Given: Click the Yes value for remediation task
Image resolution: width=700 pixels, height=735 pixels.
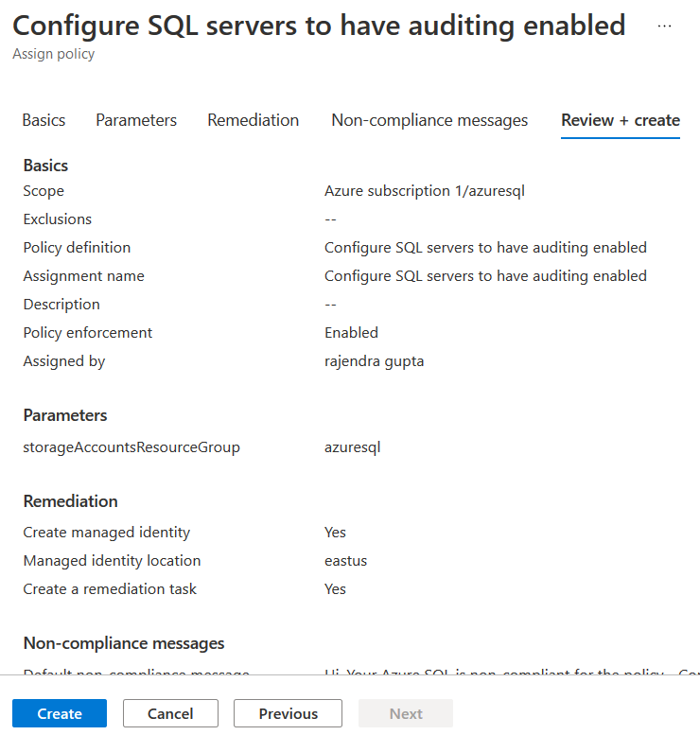Looking at the screenshot, I should pyautogui.click(x=335, y=589).
